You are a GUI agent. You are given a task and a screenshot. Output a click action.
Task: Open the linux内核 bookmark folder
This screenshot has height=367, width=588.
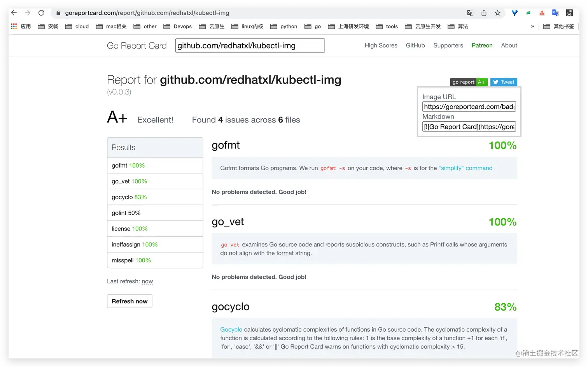(247, 26)
